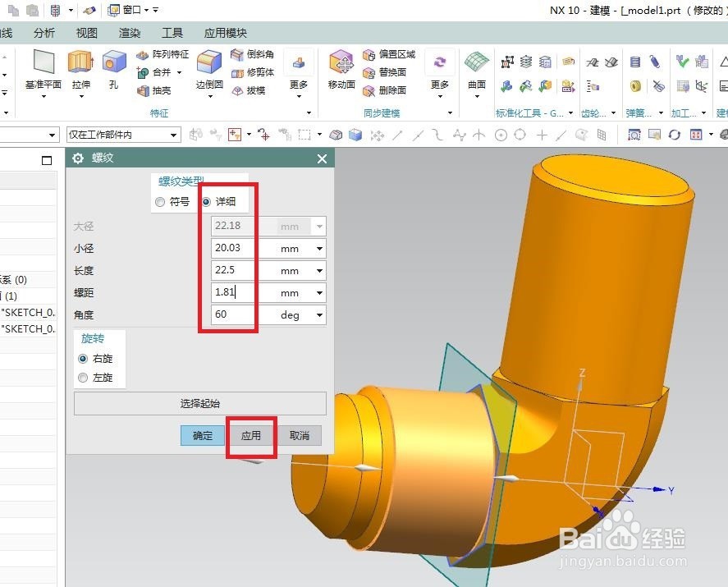This screenshot has height=587, width=728.
Task: Select the Chamfer (倒斜角) tool
Action: pyautogui.click(x=253, y=54)
